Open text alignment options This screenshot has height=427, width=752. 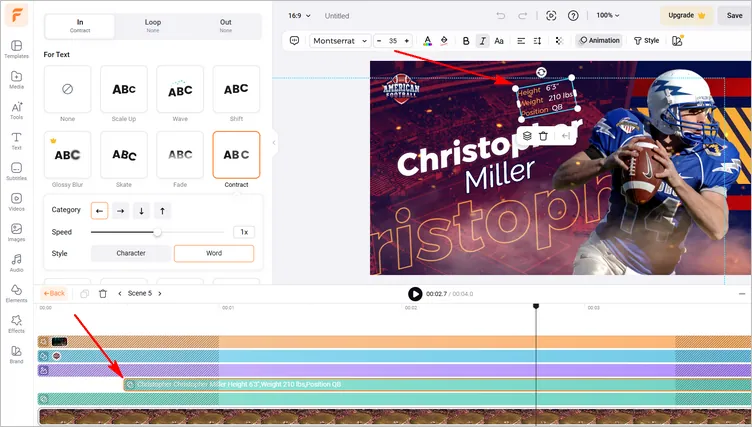[x=521, y=41]
